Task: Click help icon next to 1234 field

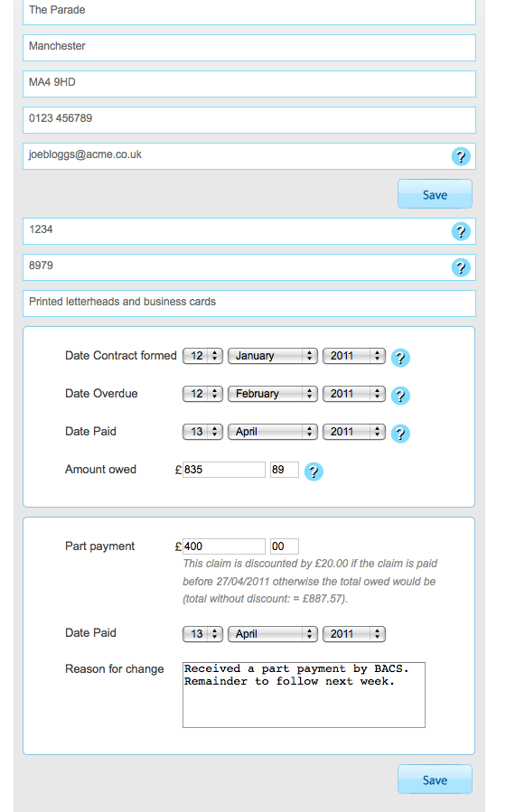Action: click(x=461, y=231)
